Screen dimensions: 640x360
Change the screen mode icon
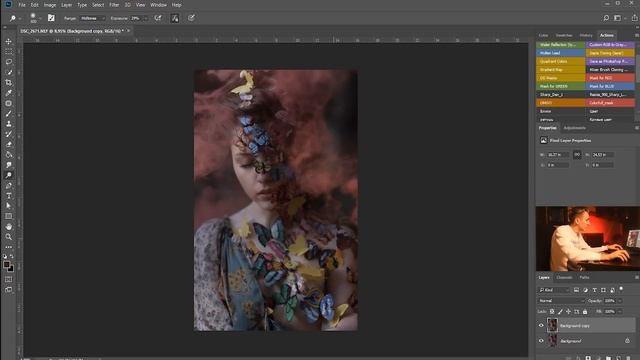click(x=9, y=290)
